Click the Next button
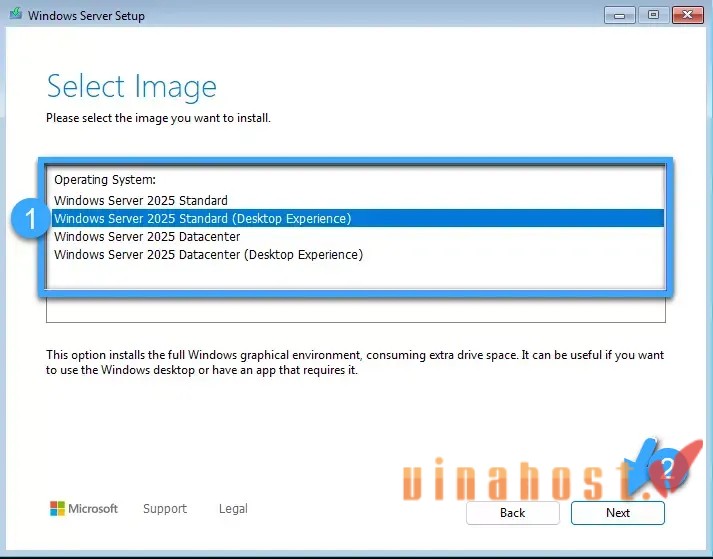 (618, 513)
